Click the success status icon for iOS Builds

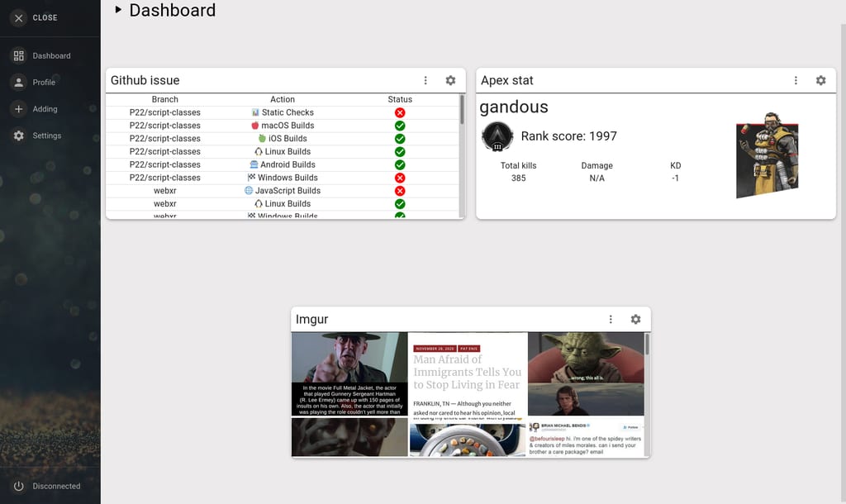click(x=400, y=139)
